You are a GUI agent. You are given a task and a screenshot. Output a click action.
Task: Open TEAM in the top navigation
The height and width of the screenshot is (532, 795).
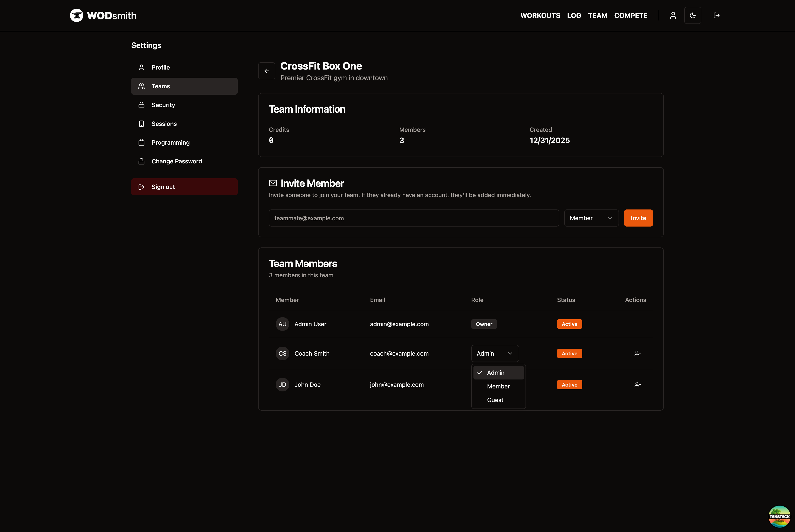(597, 15)
